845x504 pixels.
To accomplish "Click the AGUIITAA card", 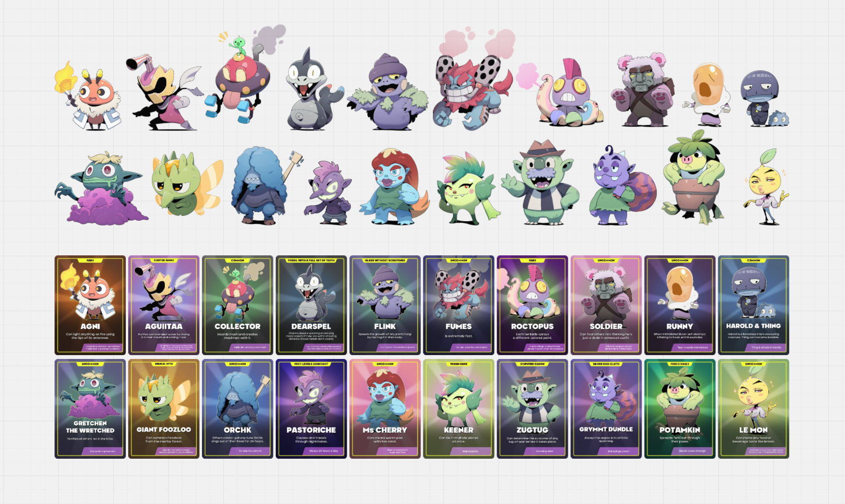I will (164, 305).
